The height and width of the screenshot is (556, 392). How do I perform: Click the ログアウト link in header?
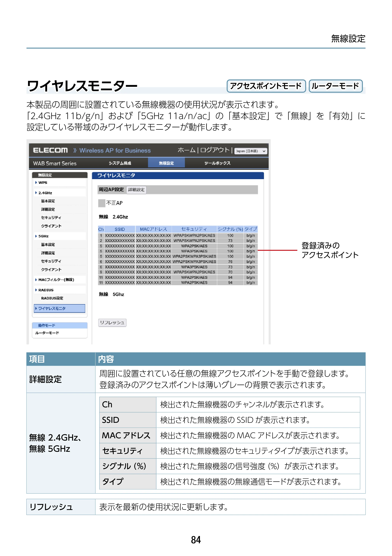[x=215, y=150]
